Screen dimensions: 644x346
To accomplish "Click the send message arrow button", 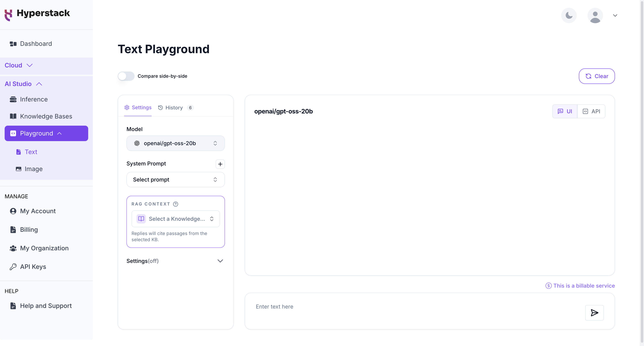I will tap(594, 313).
